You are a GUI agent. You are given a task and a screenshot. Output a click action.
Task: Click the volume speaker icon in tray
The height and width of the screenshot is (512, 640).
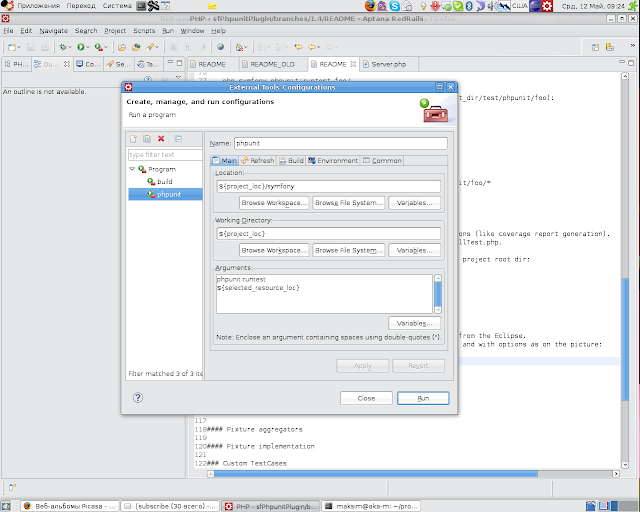[491, 6]
